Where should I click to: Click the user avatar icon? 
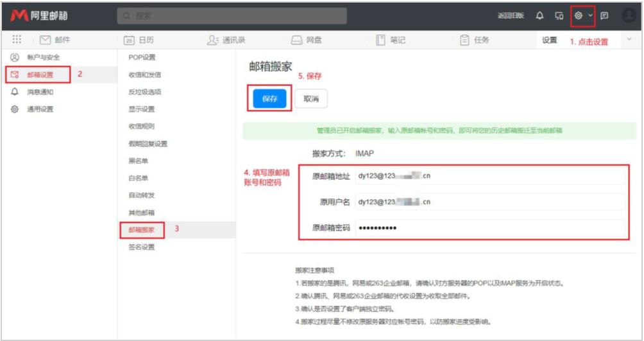(x=629, y=15)
